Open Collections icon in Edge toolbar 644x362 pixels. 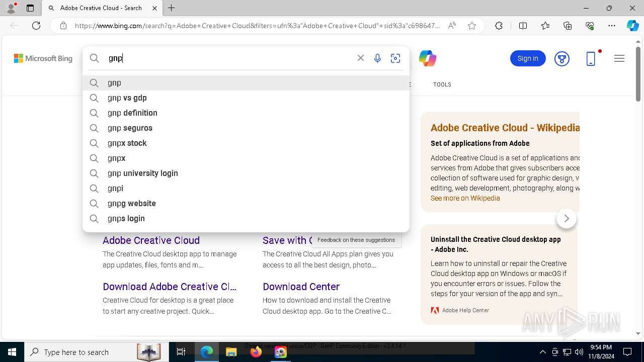(x=568, y=26)
